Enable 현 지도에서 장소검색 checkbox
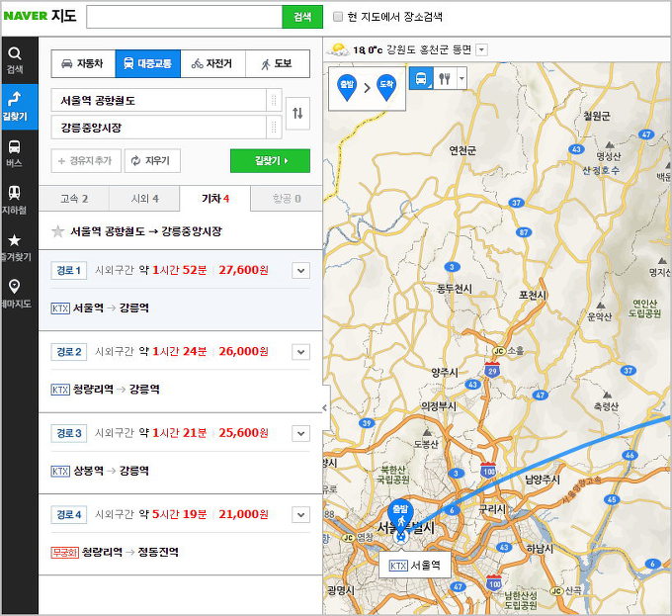672x616 pixels. tap(338, 17)
